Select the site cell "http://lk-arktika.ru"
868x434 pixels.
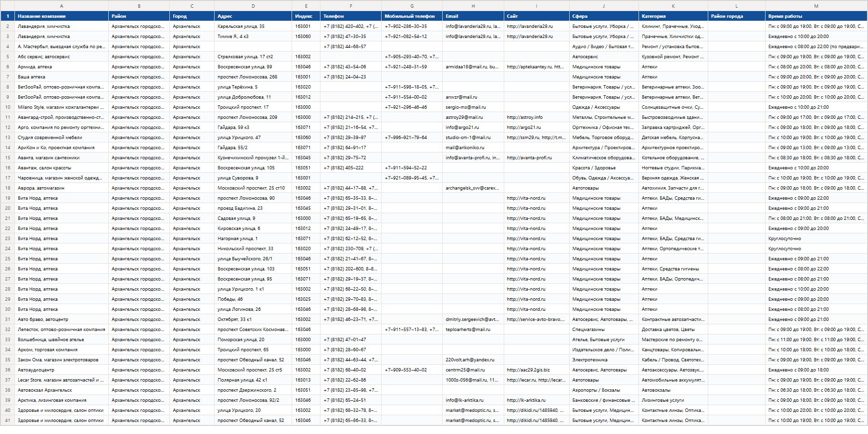point(536,400)
